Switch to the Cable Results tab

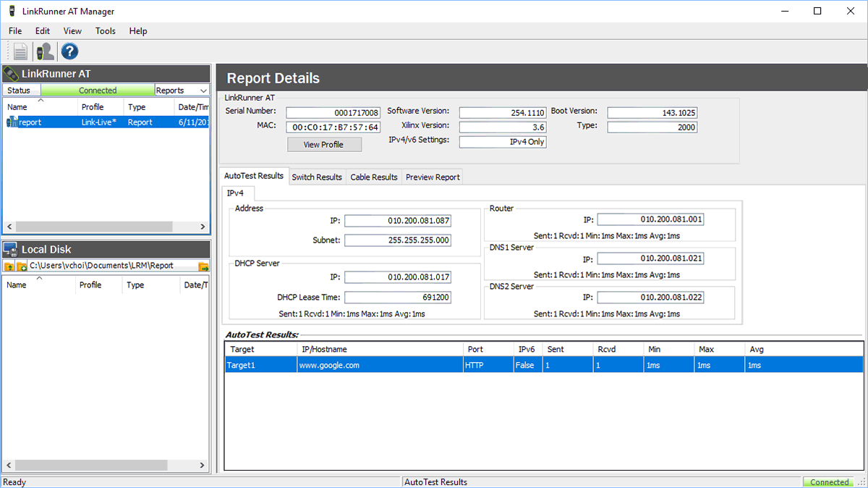coord(373,177)
